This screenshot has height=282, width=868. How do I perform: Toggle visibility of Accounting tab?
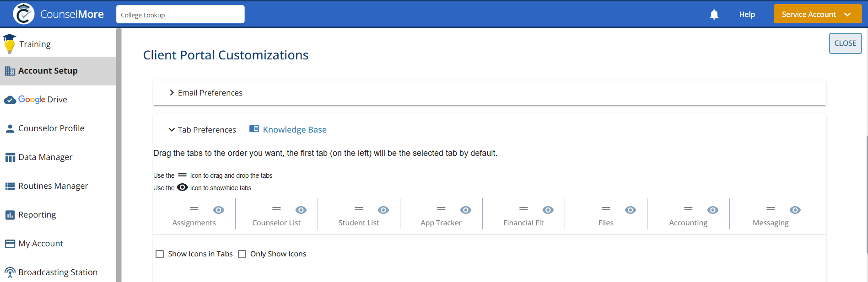coord(713,210)
